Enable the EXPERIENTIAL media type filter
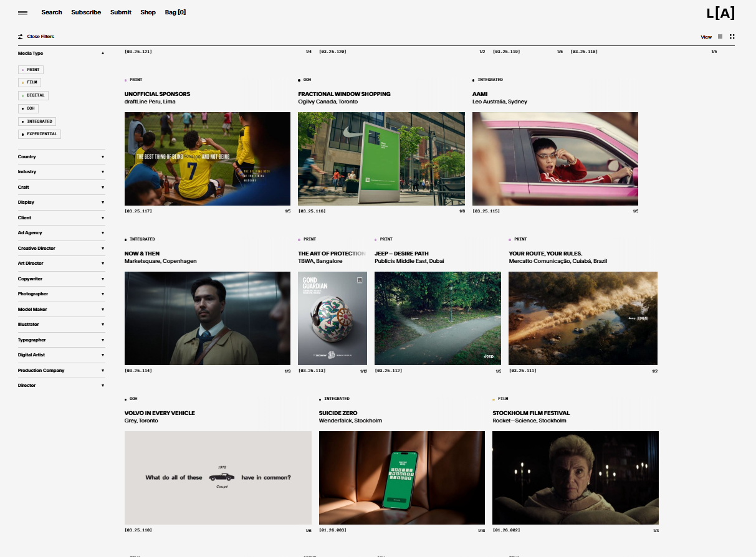Image resolution: width=756 pixels, height=557 pixels. click(39, 134)
